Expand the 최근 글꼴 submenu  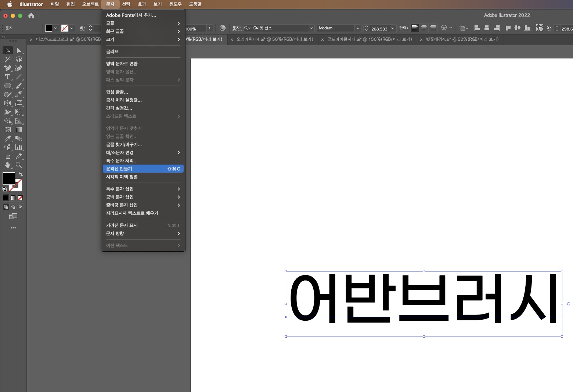pos(143,31)
